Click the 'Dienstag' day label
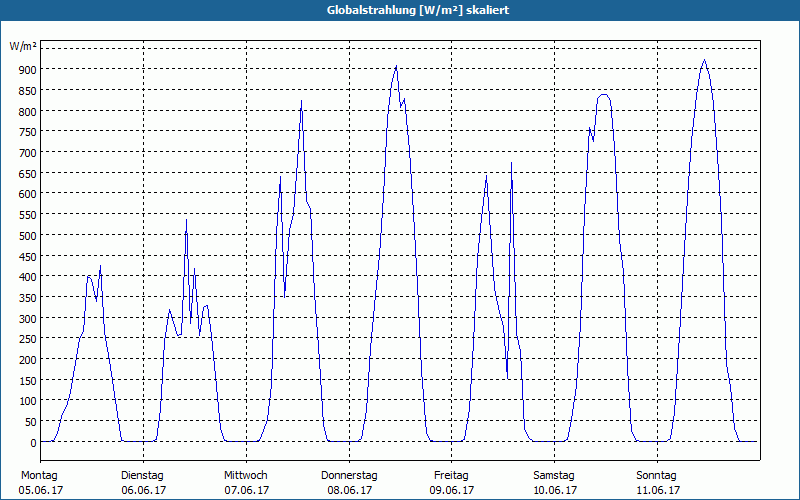The width and height of the screenshot is (800, 500). tap(142, 476)
